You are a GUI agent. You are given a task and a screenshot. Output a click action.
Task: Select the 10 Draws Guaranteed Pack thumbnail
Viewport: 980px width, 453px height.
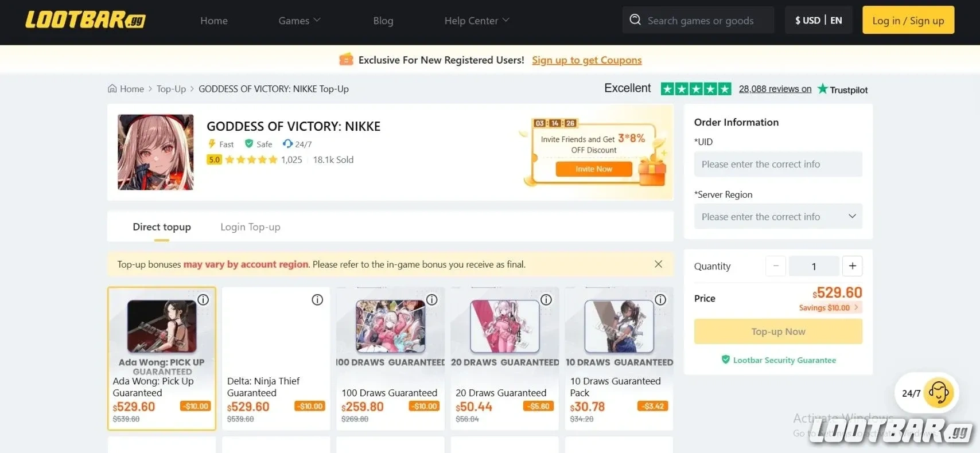point(619,326)
